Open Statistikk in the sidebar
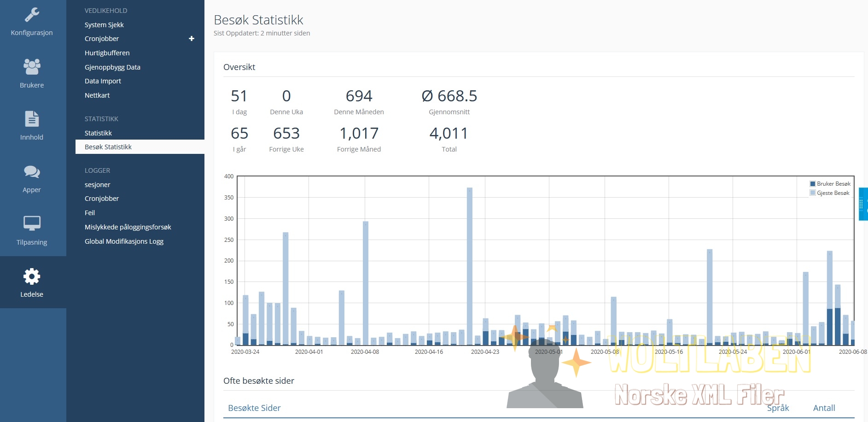Image resolution: width=868 pixels, height=422 pixels. click(98, 133)
